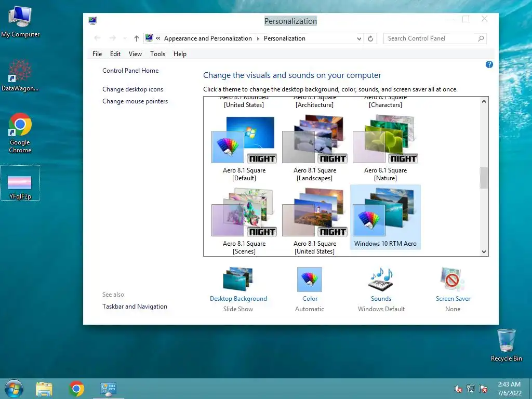This screenshot has width=532, height=399.
Task: Click the 'Automatic' label under Color
Action: pyautogui.click(x=310, y=309)
